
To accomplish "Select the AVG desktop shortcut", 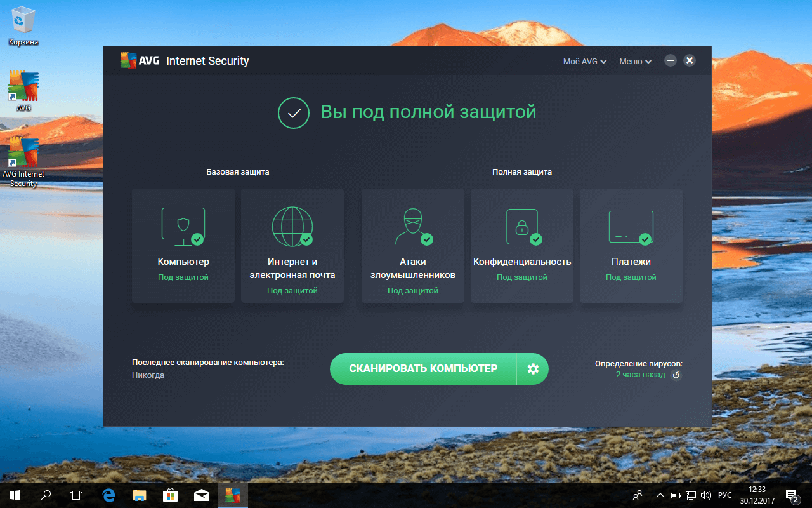I will [23, 91].
